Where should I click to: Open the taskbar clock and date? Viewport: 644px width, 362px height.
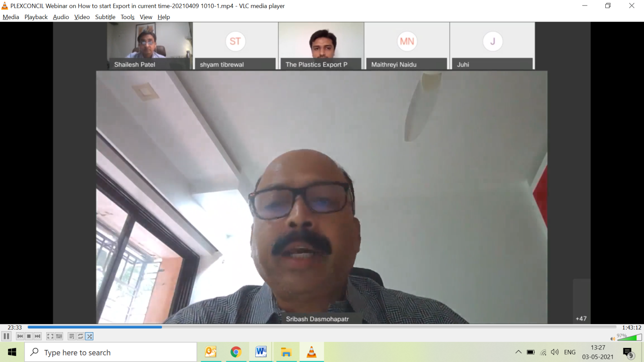point(598,352)
